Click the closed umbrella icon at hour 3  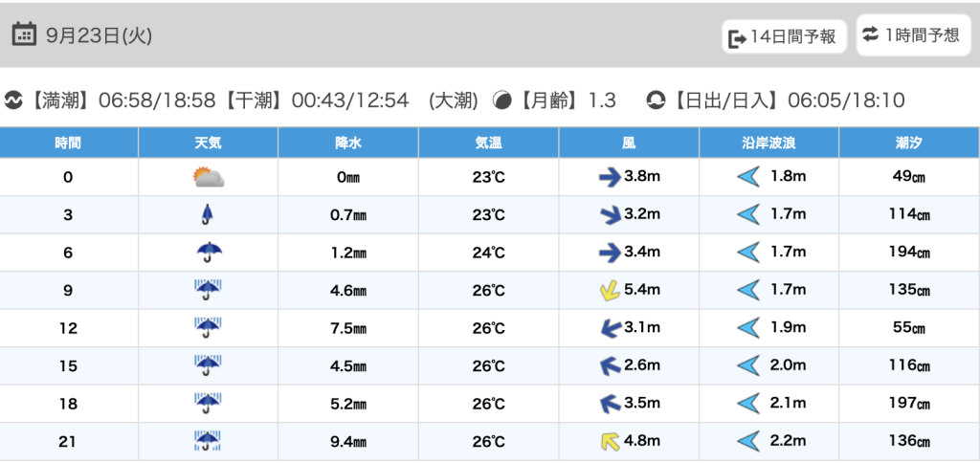(208, 215)
